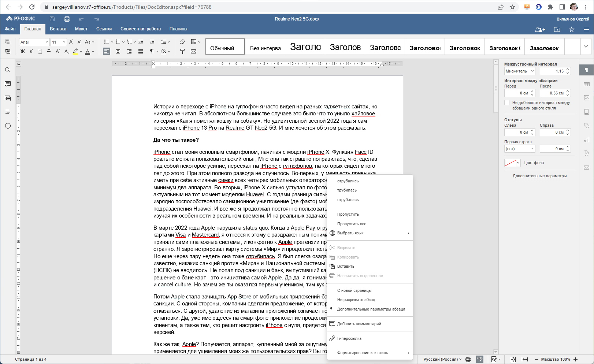Zoom out with minus button
Image resolution: width=594 pixels, height=364 pixels.
pyautogui.click(x=537, y=359)
